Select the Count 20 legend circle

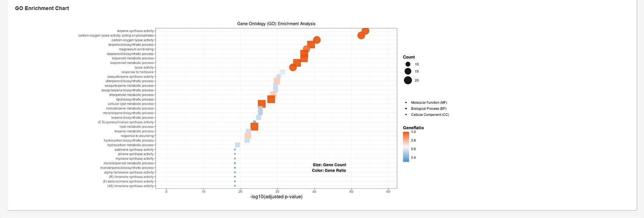click(408, 80)
